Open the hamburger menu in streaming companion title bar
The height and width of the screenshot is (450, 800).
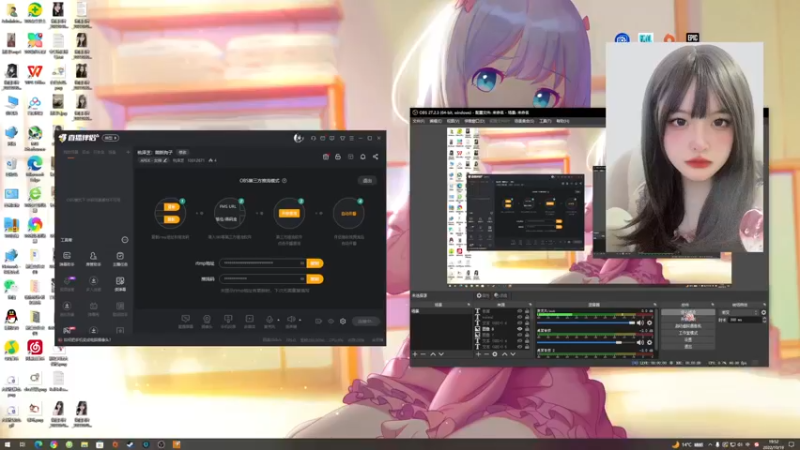pyautogui.click(x=352, y=138)
